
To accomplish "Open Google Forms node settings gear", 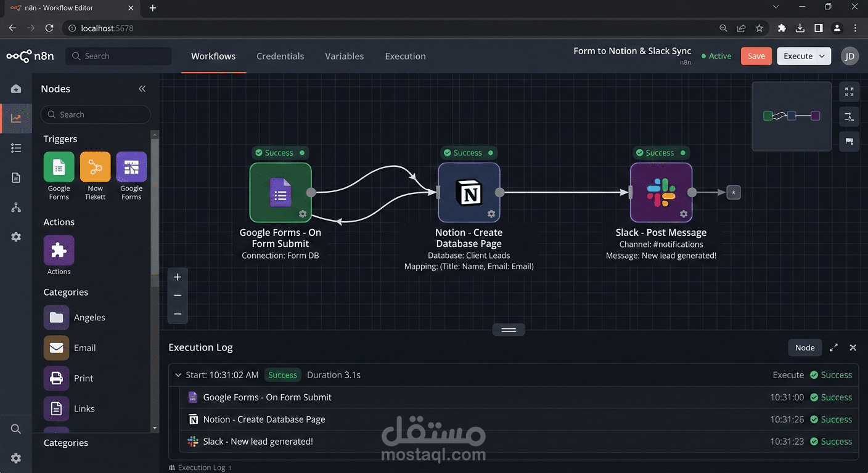I will (303, 214).
